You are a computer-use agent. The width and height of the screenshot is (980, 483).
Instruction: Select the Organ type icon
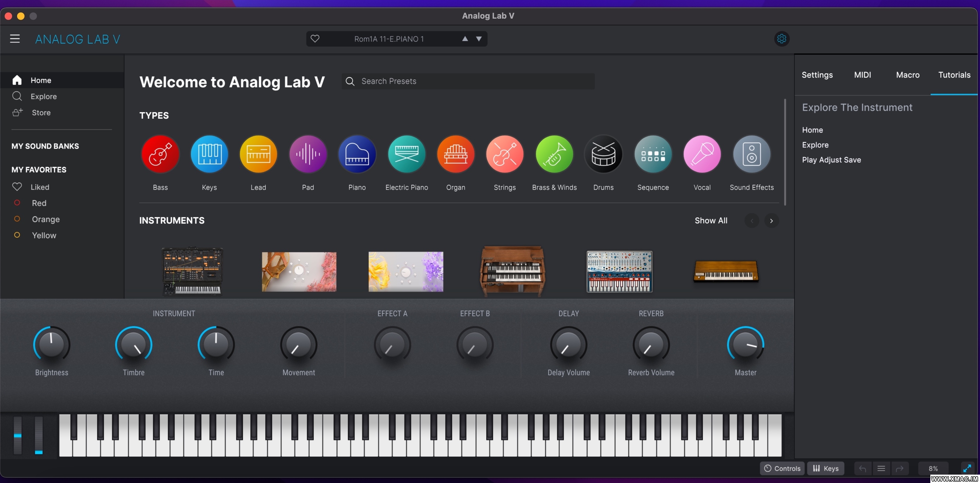455,154
